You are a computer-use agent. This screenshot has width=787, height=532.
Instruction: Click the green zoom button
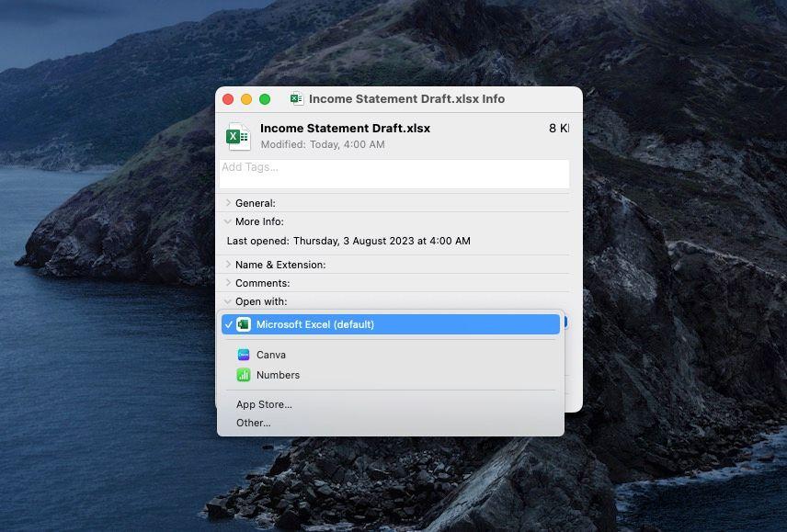point(266,98)
